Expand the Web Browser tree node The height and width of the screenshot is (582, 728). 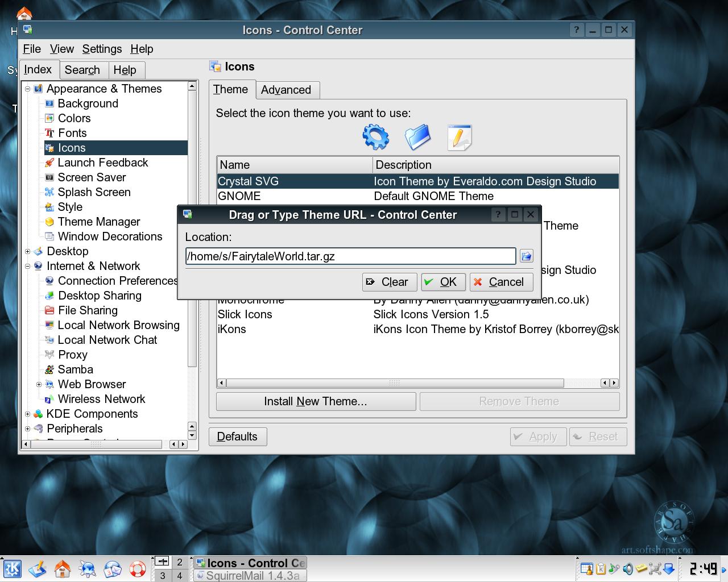[x=39, y=384]
